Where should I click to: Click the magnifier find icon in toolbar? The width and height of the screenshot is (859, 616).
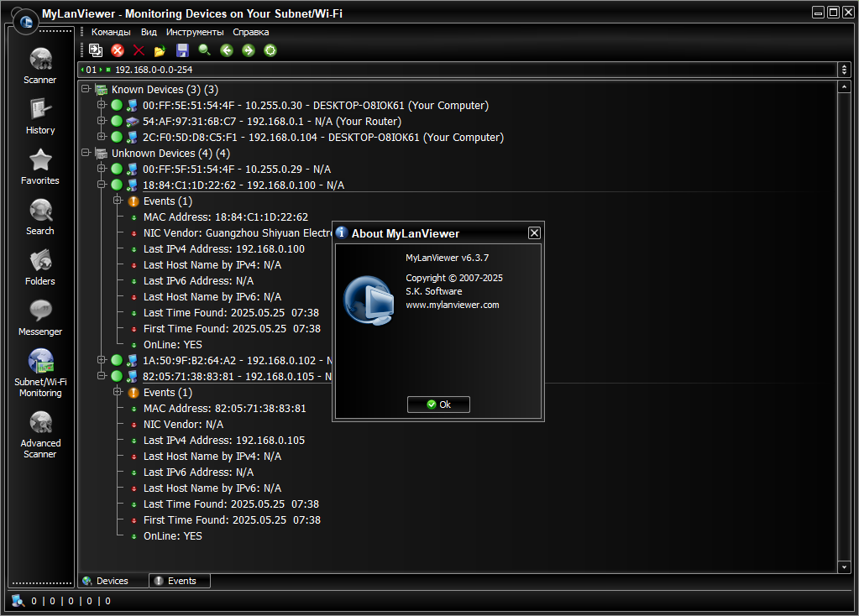coord(204,50)
